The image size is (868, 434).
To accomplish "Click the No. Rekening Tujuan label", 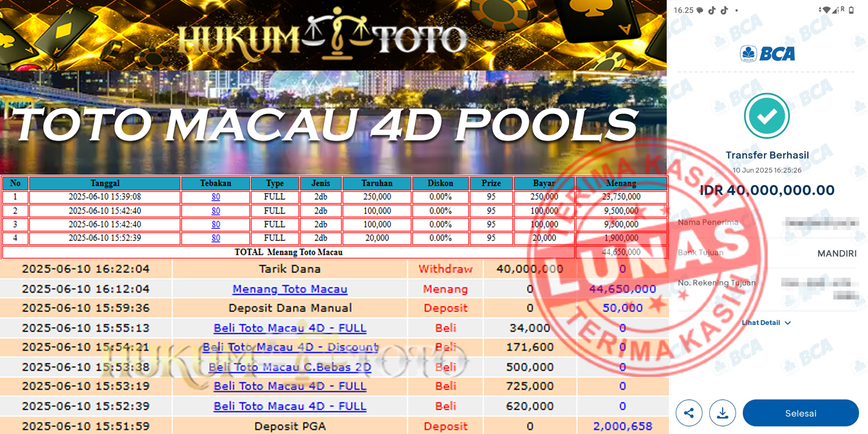I will click(717, 283).
